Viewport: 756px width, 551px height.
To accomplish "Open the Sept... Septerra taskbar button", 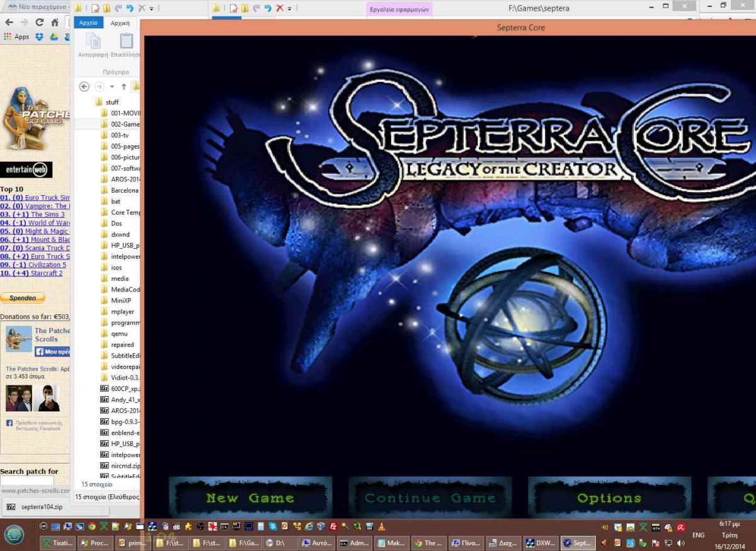I will coord(578,543).
